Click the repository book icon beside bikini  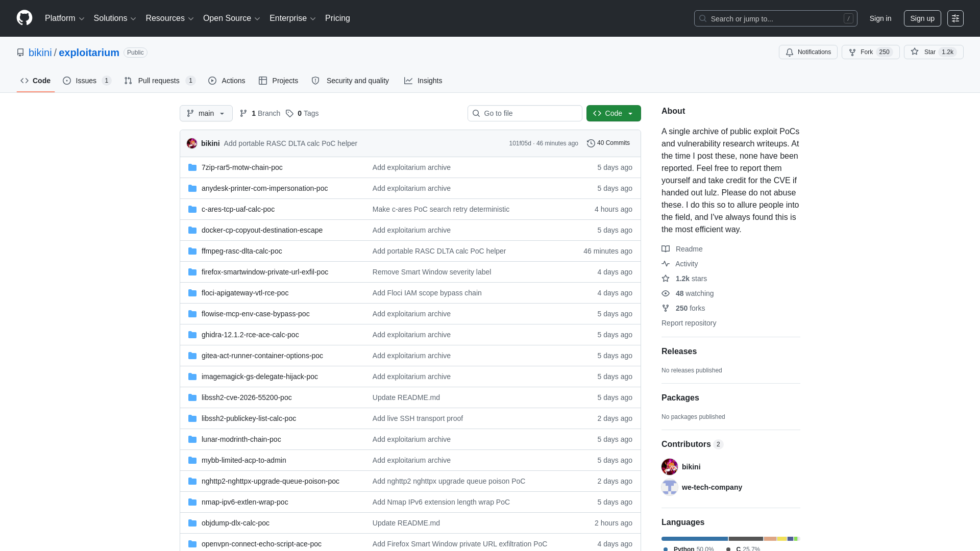pos(20,53)
